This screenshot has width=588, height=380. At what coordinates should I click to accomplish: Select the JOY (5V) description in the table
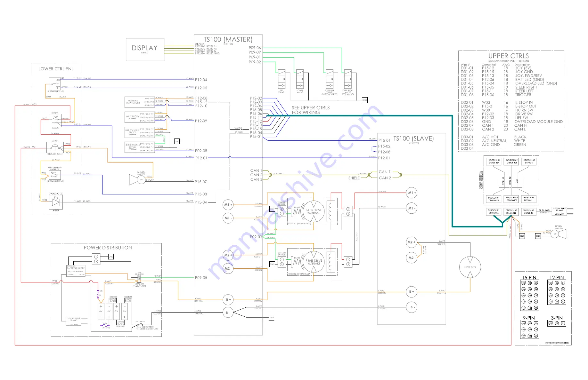pos(523,68)
